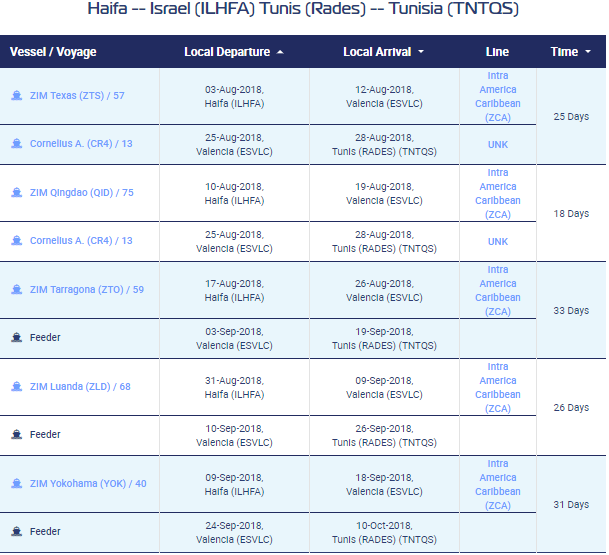609x555 pixels.
Task: Click ship icon beside ZIM Luanda (ZLD) / 68
Action: 17,386
